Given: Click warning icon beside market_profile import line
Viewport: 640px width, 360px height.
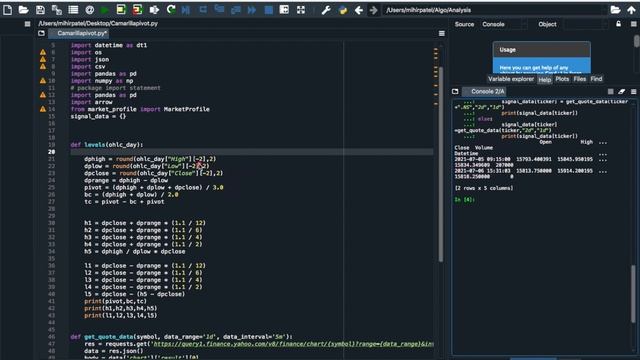Looking at the screenshot, I should point(43,109).
